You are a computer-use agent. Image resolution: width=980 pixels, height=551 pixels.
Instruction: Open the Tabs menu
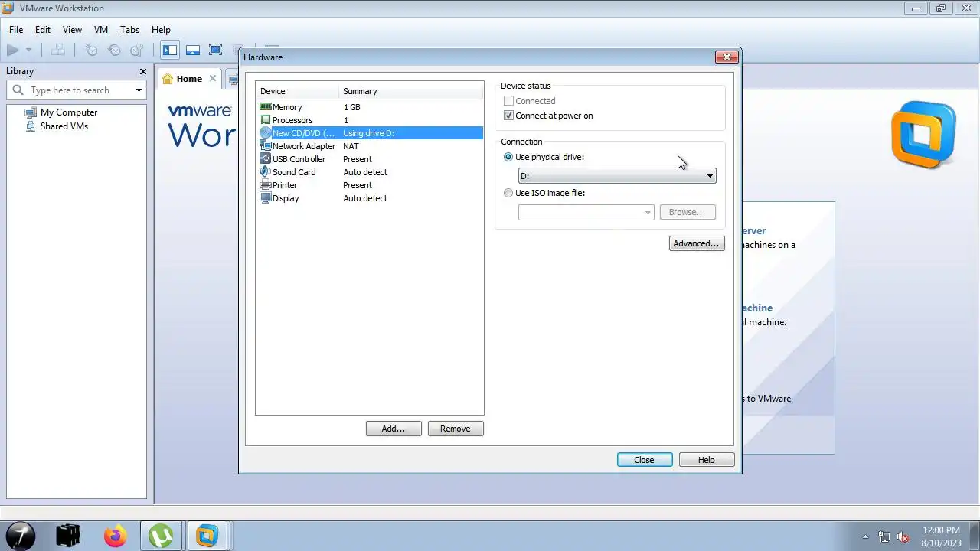point(129,30)
